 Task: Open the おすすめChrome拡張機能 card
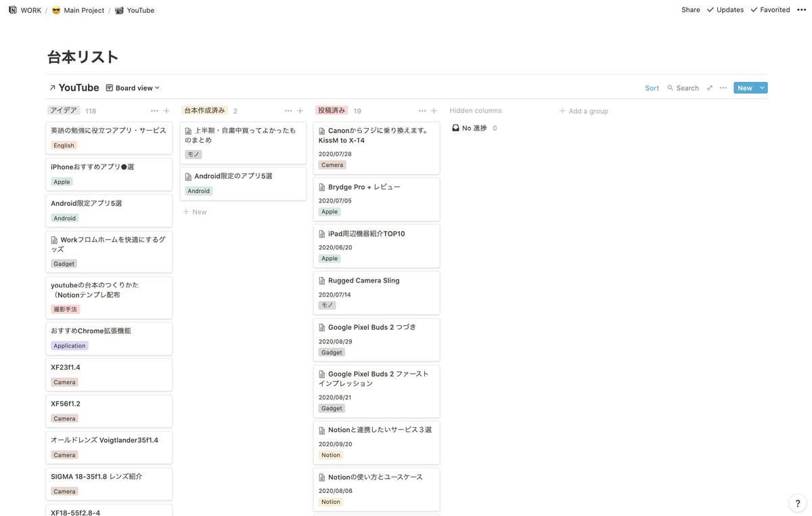click(109, 339)
